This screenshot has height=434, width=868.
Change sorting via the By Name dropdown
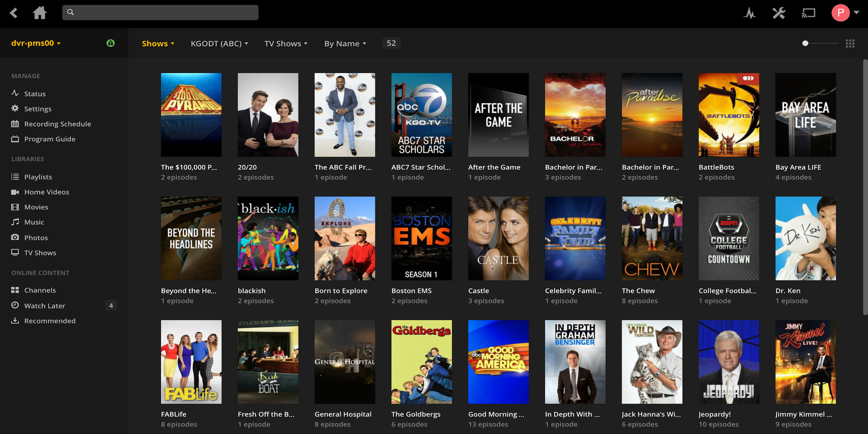(x=345, y=43)
